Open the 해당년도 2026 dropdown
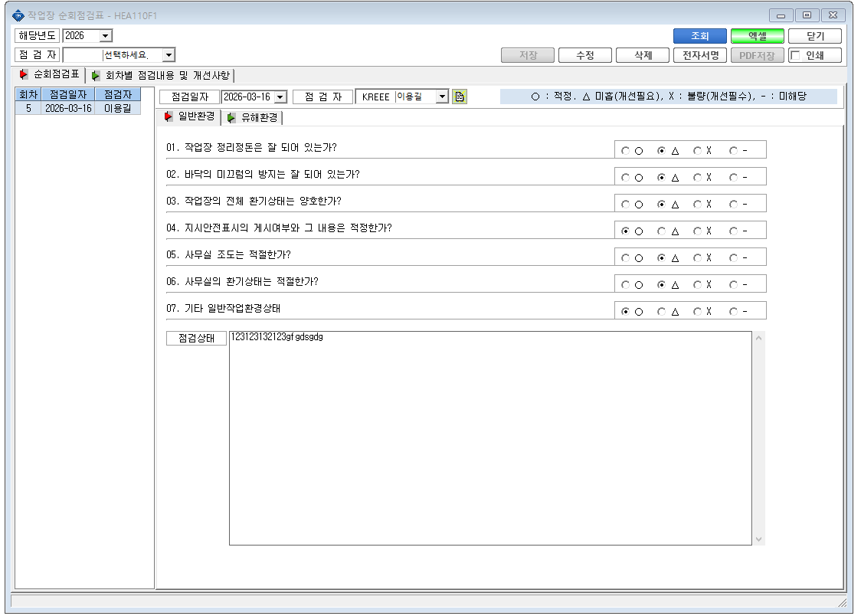Screen dimensions: 861x616 [x=106, y=36]
